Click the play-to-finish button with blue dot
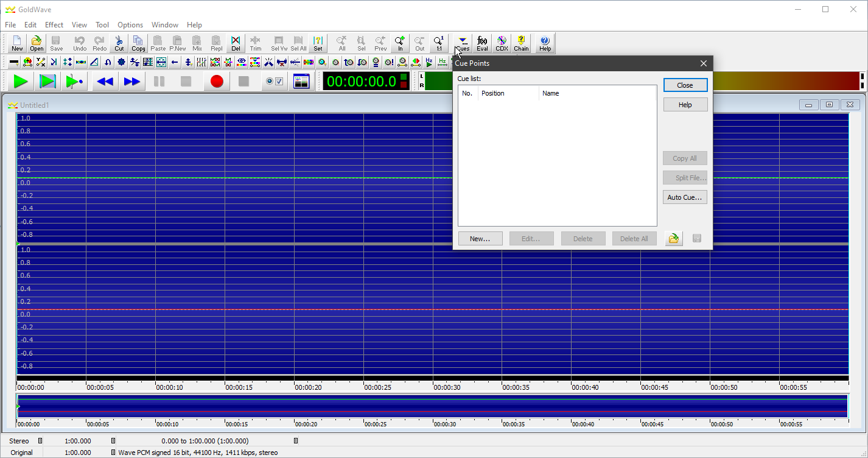868x458 pixels. click(x=74, y=81)
